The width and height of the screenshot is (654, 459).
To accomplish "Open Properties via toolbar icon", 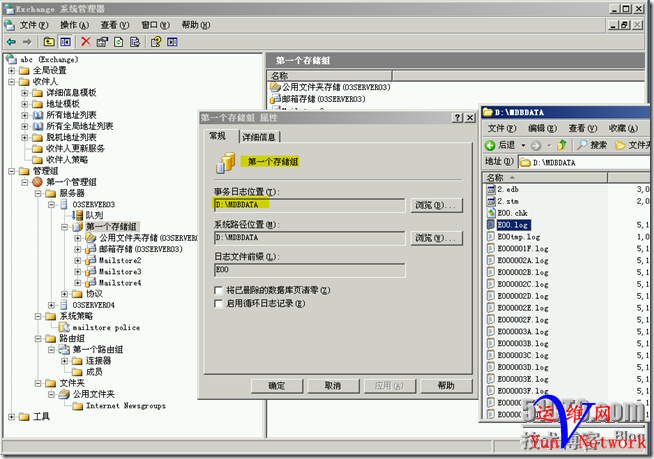I will coord(102,42).
